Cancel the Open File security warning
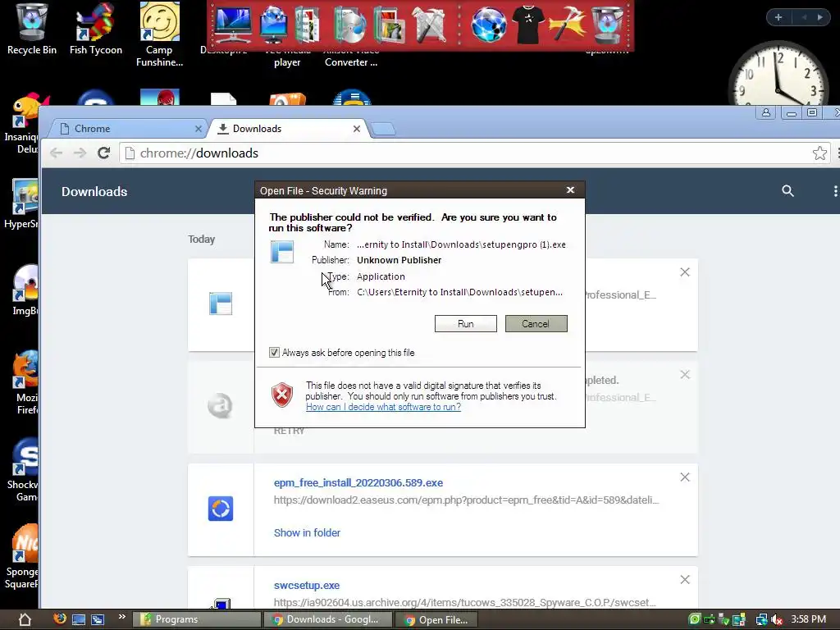840x630 pixels. coord(536,323)
